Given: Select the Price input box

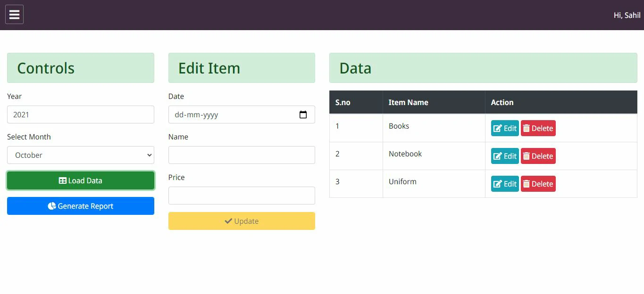Looking at the screenshot, I should coord(241,196).
